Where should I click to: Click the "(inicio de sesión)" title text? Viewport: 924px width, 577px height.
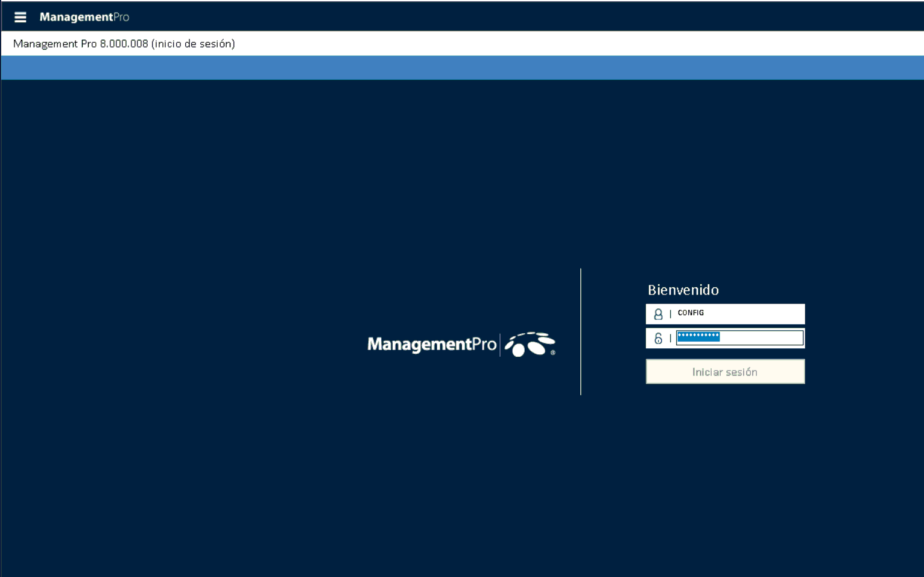click(193, 43)
